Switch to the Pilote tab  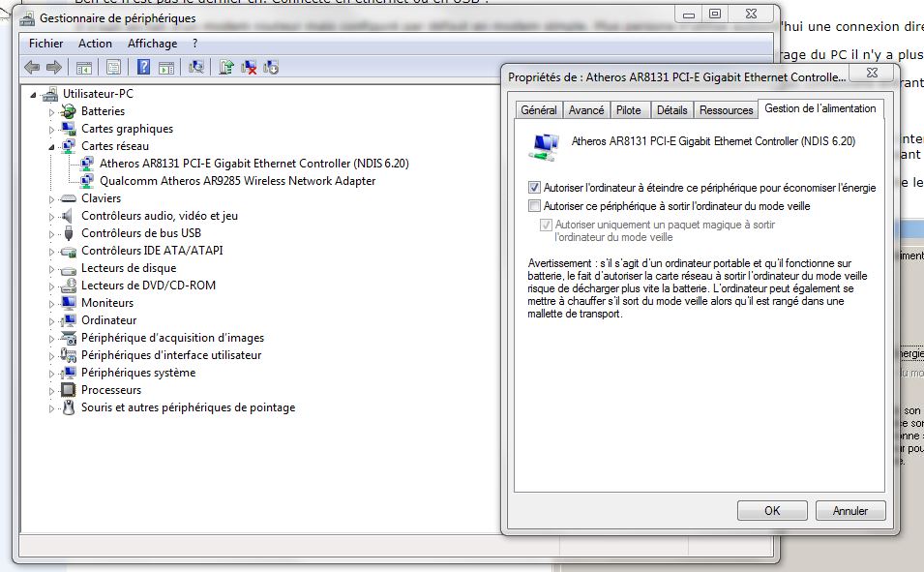[628, 110]
